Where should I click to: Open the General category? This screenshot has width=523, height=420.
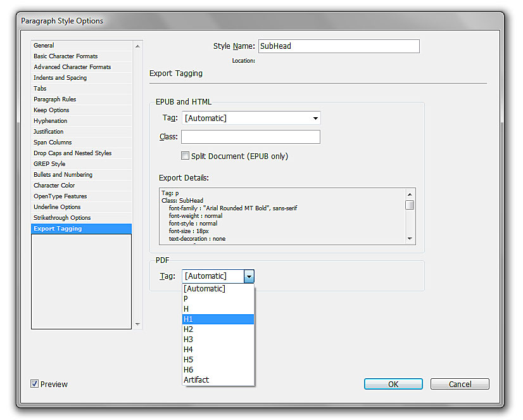tap(82, 46)
